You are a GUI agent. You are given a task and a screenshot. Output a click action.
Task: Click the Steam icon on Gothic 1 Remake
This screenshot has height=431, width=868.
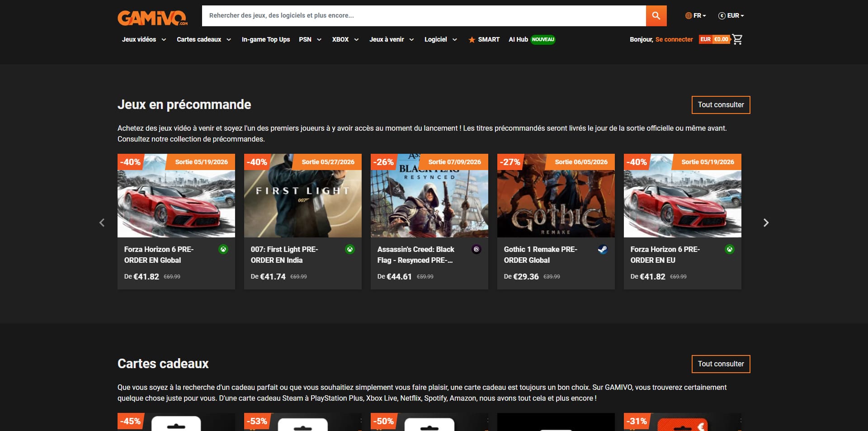coord(603,249)
